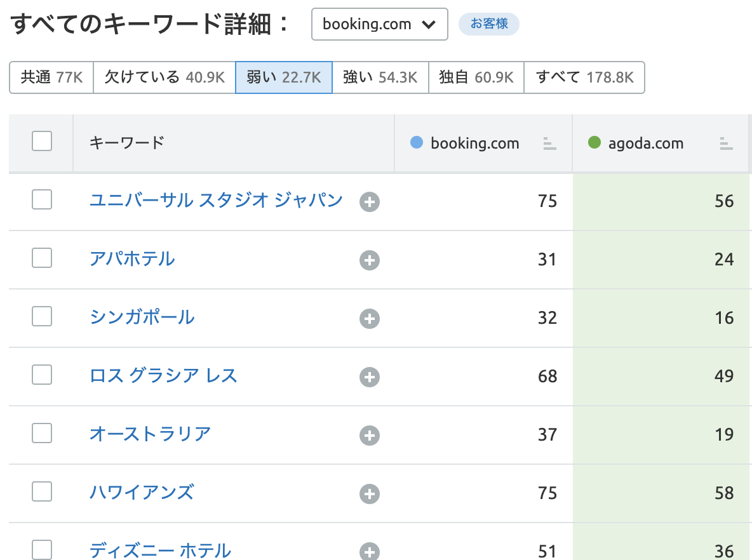Viewport: 752px width, 560px height.
Task: Open keyword link ロス グラシア レス
Action: [163, 375]
